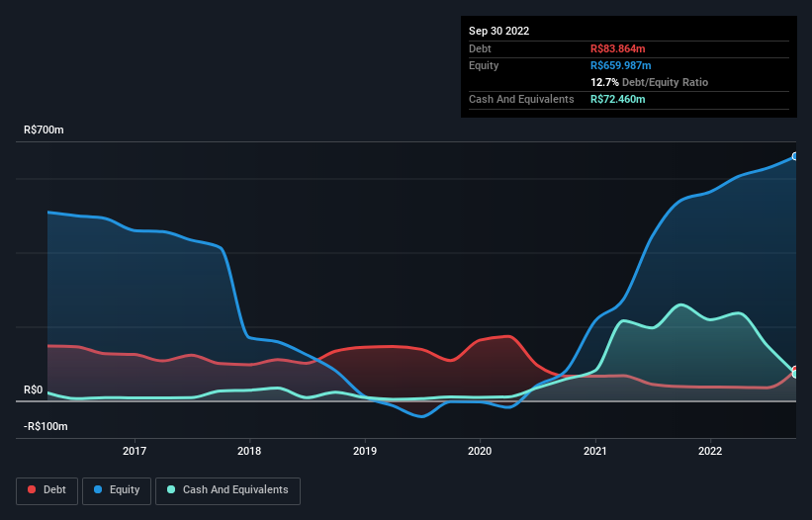Click the Equity label in tooltip
The height and width of the screenshot is (520, 812).
[x=484, y=65]
